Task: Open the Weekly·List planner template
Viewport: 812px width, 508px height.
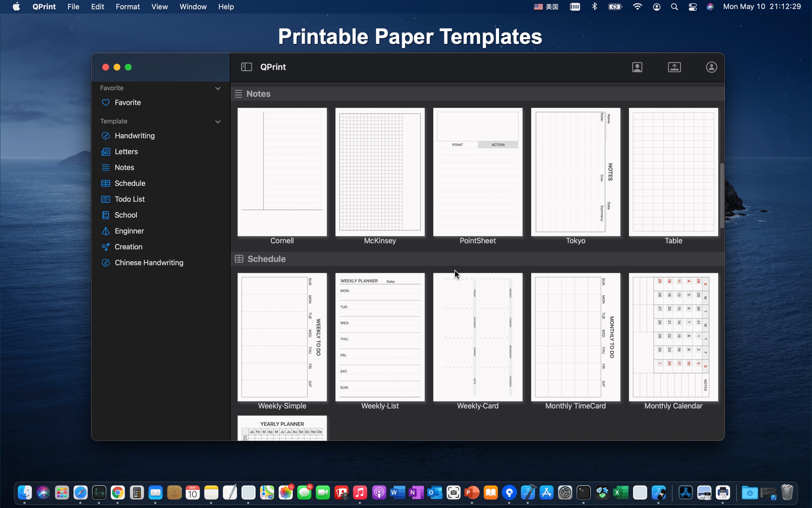Action: pos(380,337)
